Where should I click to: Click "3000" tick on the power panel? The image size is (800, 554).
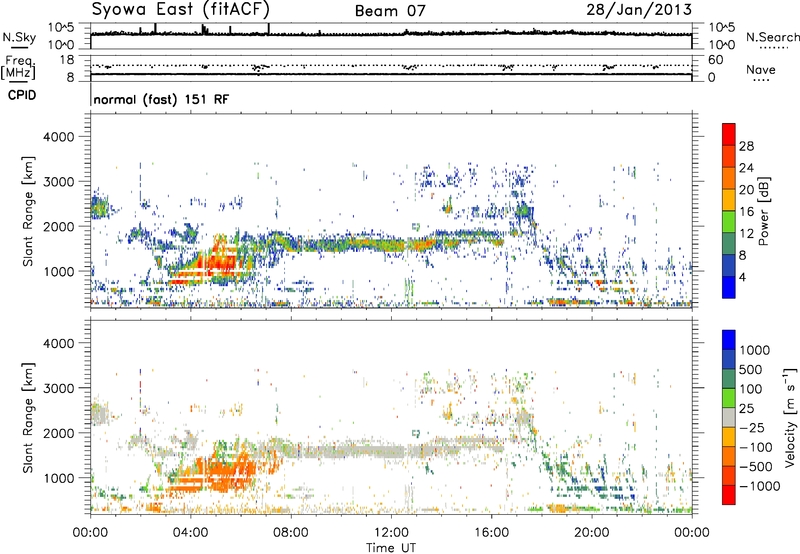point(58,182)
